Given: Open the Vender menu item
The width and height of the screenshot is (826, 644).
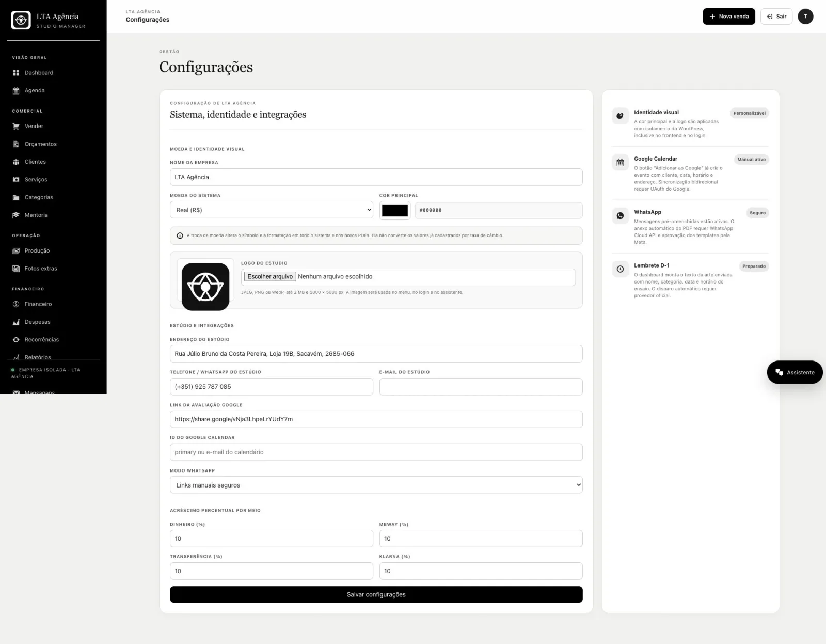Looking at the screenshot, I should point(53,127).
